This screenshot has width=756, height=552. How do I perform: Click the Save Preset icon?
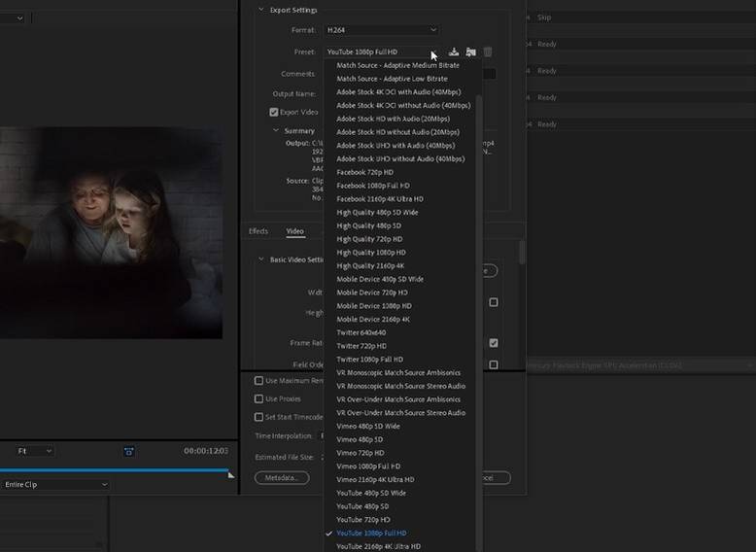tap(454, 52)
